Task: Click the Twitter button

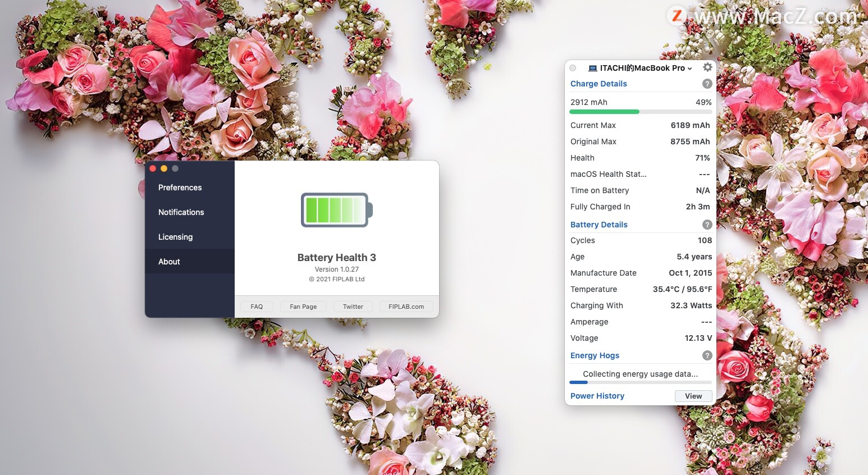Action: pyautogui.click(x=353, y=307)
